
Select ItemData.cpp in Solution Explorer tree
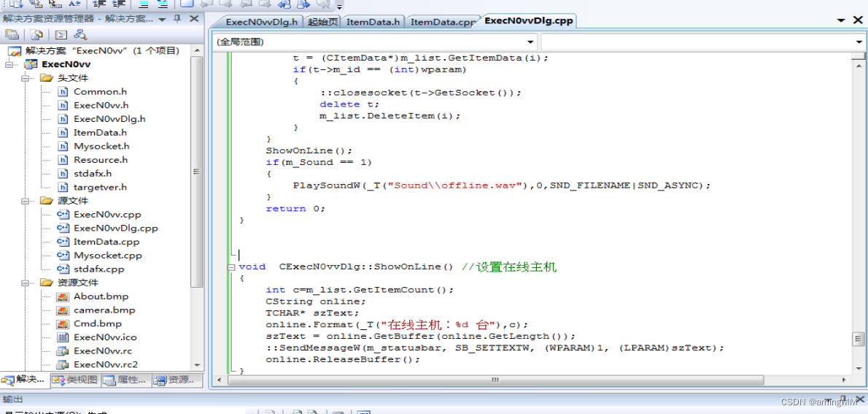pos(106,242)
